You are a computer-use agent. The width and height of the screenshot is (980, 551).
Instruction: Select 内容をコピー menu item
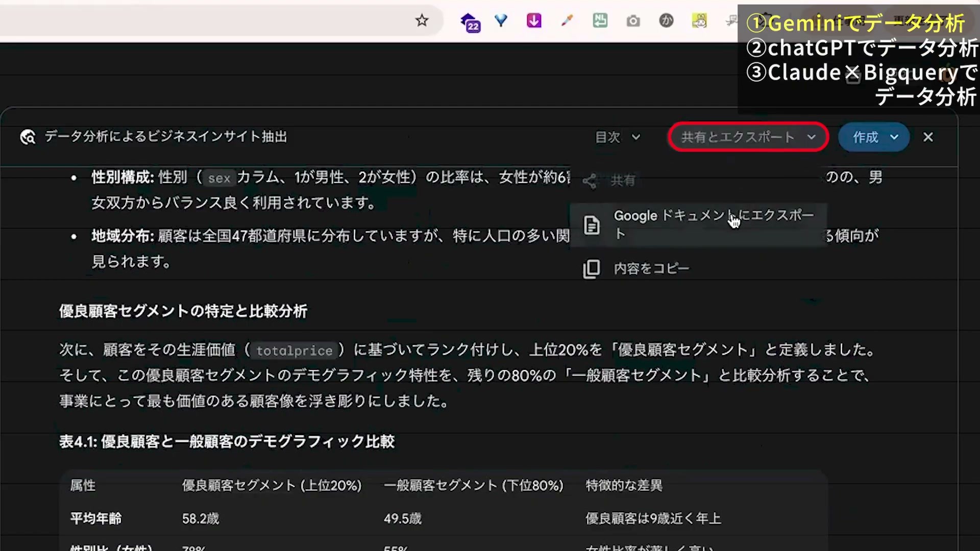(697, 268)
